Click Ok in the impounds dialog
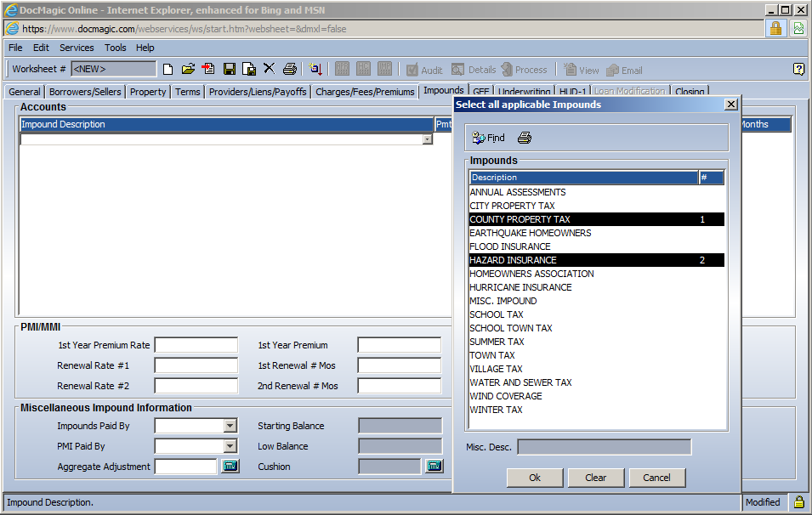812x515 pixels. point(535,478)
